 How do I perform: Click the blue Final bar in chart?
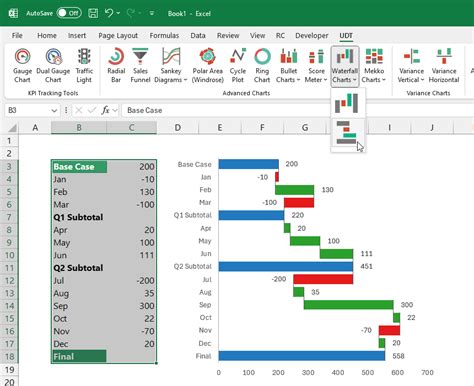(x=302, y=356)
